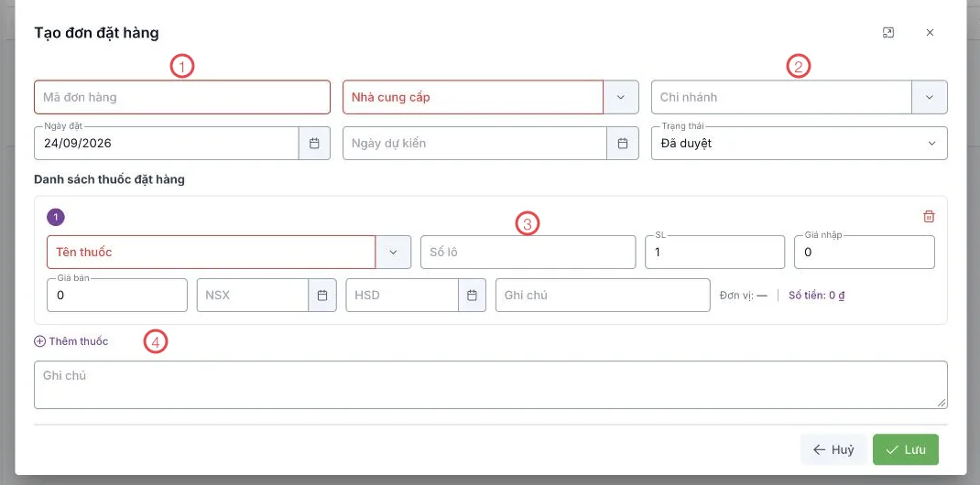Screen dimensions: 980x485
Task: Click the Tên thuốc search field
Action: [212, 253]
